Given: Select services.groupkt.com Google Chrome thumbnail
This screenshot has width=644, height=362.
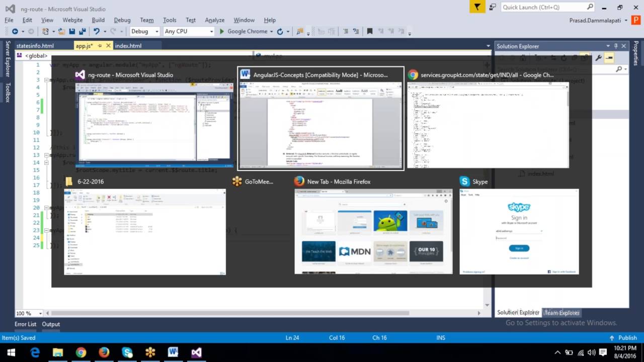Looking at the screenshot, I should 488,118.
